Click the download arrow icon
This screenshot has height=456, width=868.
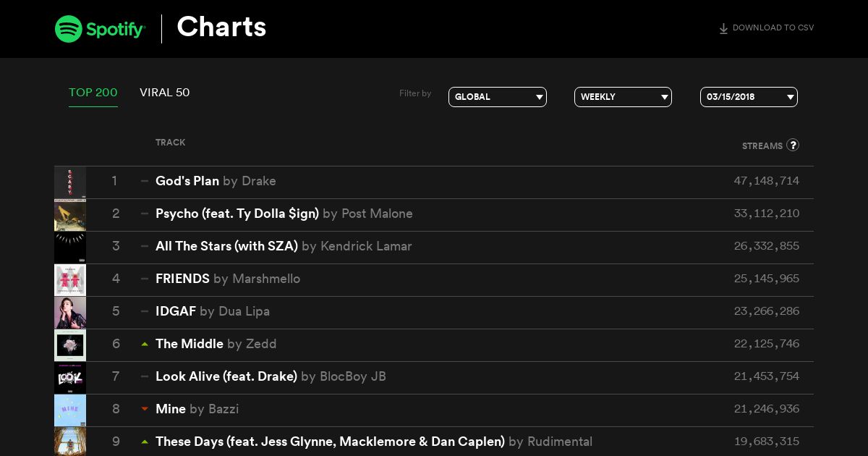(723, 29)
